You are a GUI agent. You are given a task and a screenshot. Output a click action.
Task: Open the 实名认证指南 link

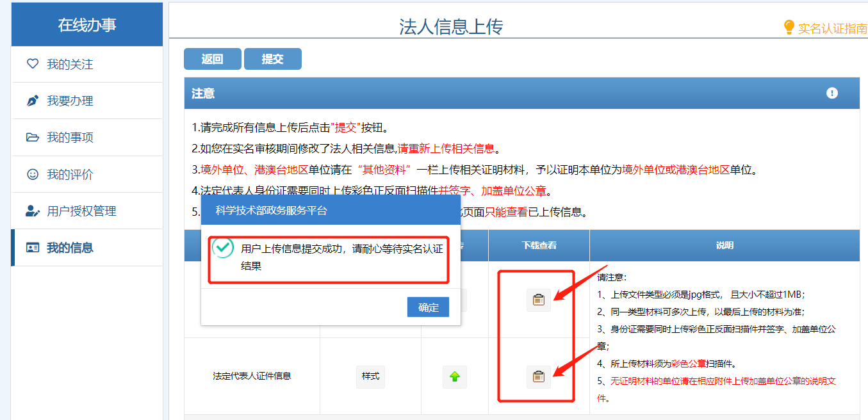coord(832,28)
